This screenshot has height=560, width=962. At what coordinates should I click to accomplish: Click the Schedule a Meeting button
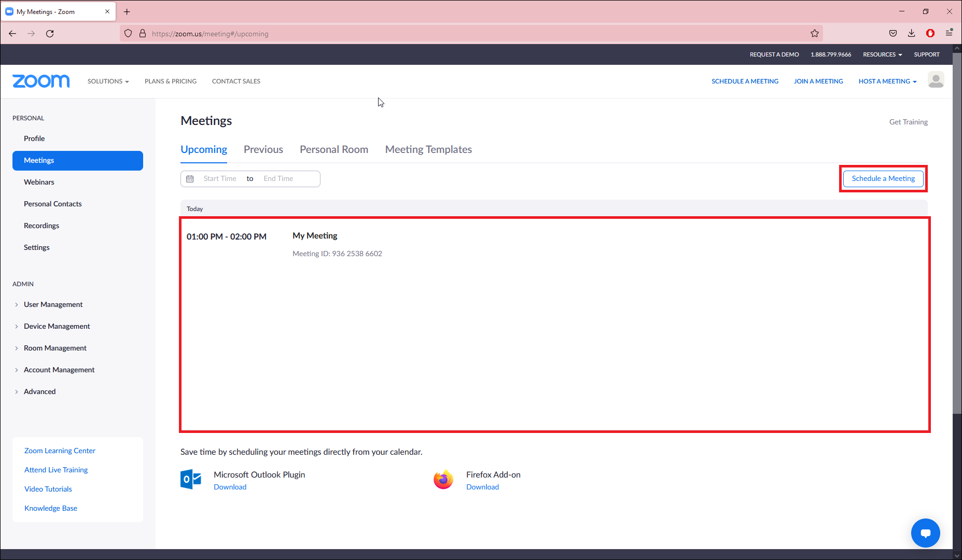coord(883,179)
